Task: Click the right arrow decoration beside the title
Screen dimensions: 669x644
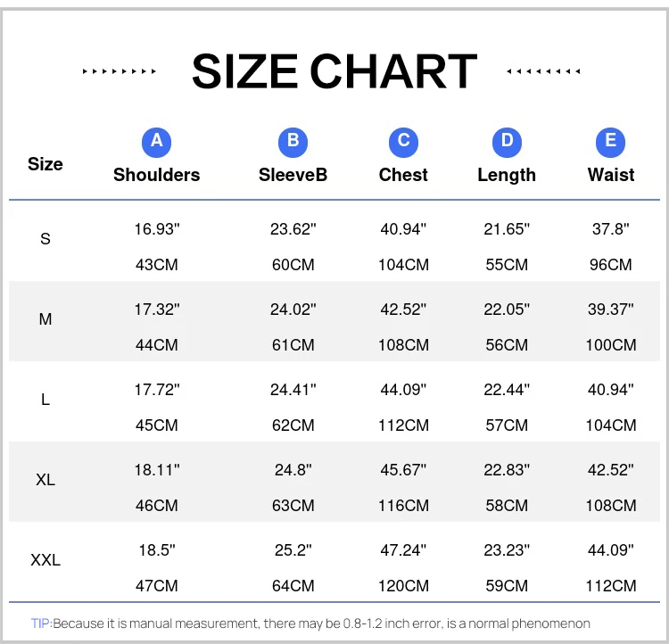Action: click(543, 71)
